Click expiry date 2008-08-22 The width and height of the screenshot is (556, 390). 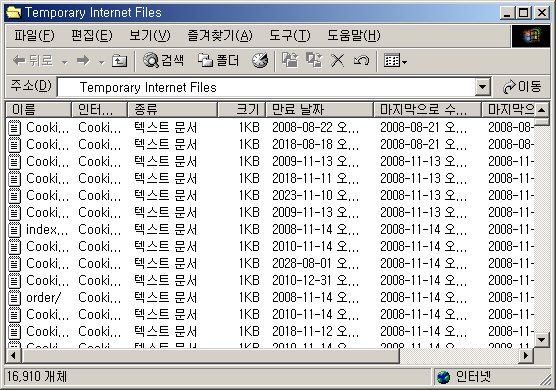click(x=315, y=127)
